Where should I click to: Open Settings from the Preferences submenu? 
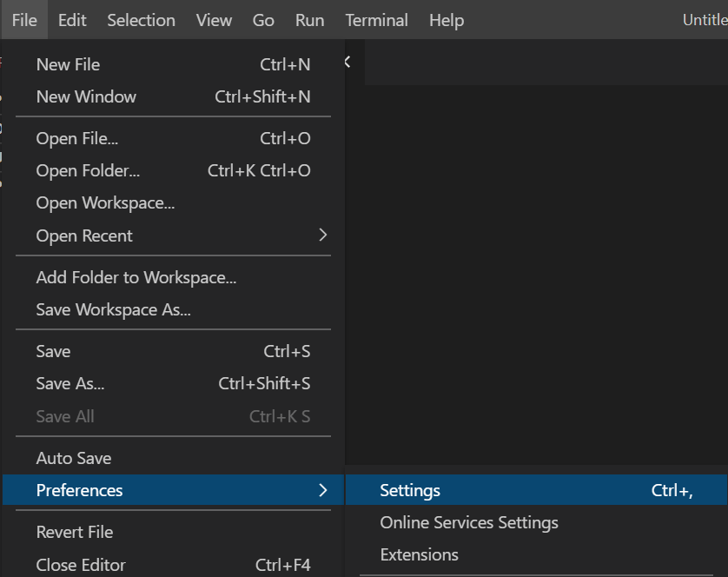(x=410, y=490)
